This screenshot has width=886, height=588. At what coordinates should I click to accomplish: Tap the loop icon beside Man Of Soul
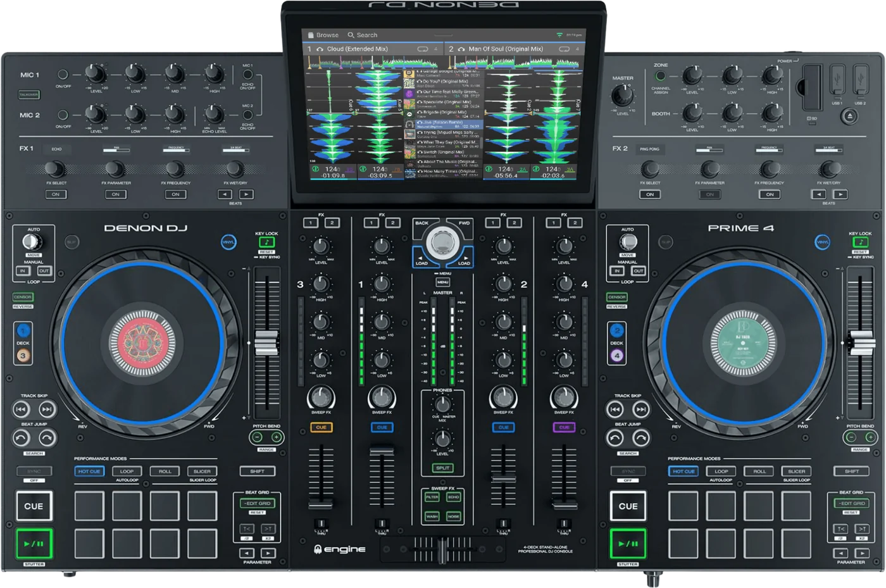[564, 49]
